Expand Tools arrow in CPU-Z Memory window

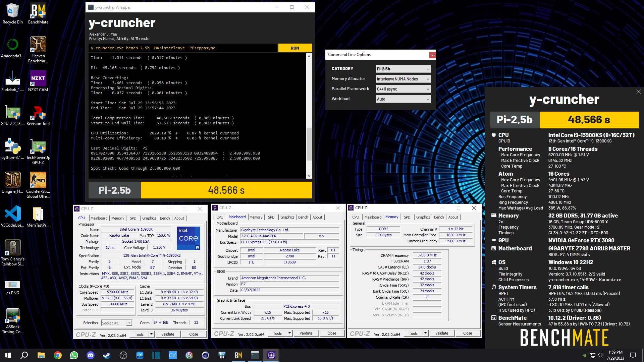point(425,333)
